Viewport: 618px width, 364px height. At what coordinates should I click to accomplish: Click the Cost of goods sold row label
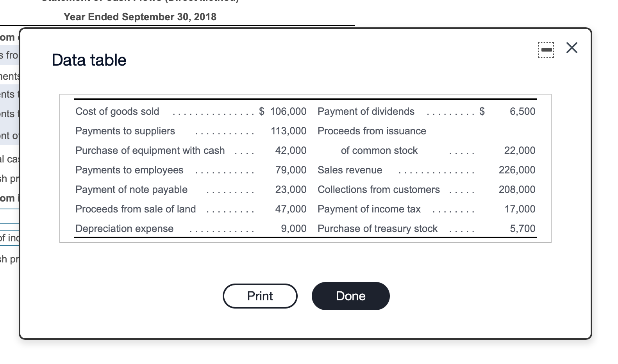(117, 111)
